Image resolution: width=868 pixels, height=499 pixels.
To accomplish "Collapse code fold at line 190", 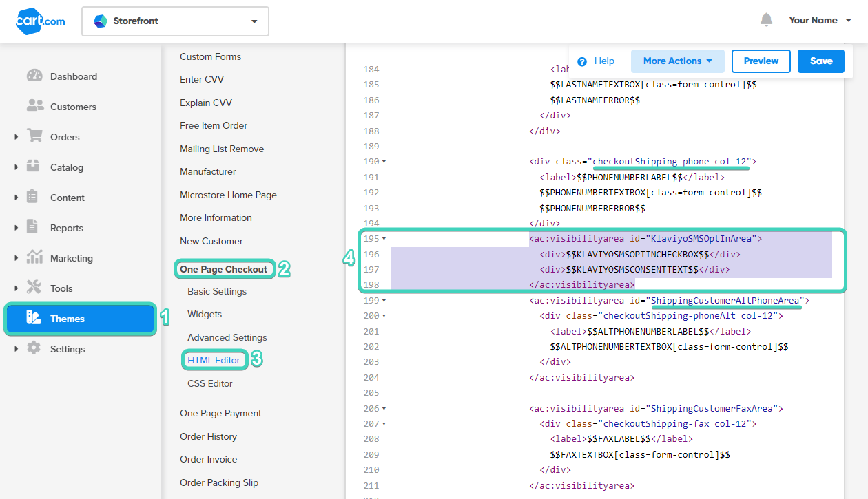I will click(384, 162).
